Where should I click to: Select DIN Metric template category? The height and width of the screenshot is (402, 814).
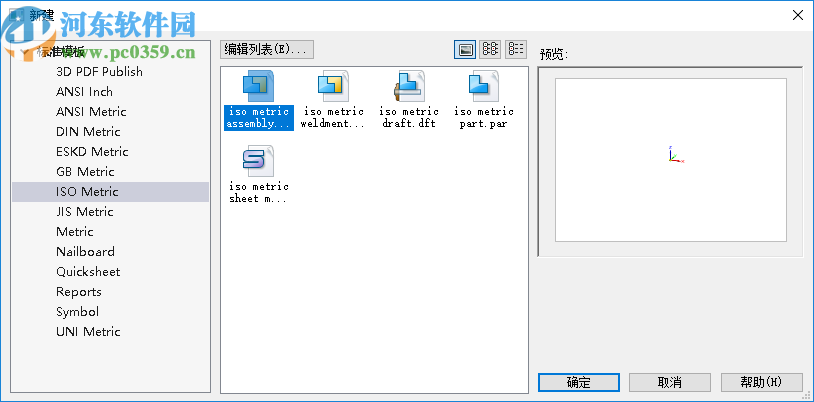coord(88,132)
